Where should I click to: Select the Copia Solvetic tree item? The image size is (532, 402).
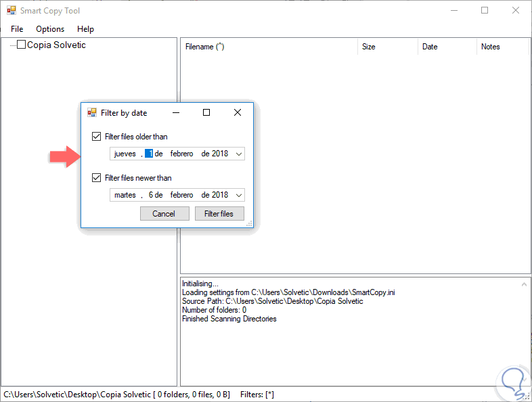pos(56,45)
